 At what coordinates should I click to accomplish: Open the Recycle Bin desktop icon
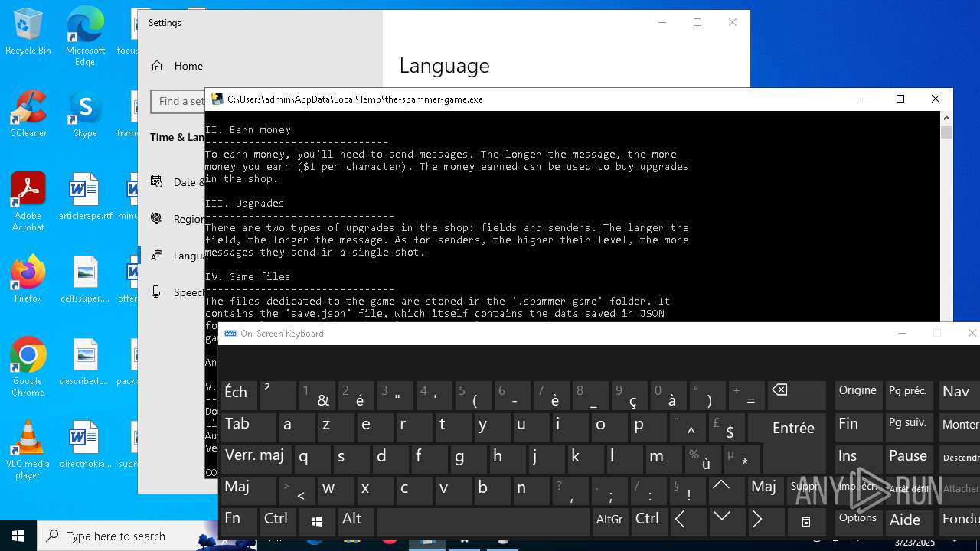(x=28, y=31)
